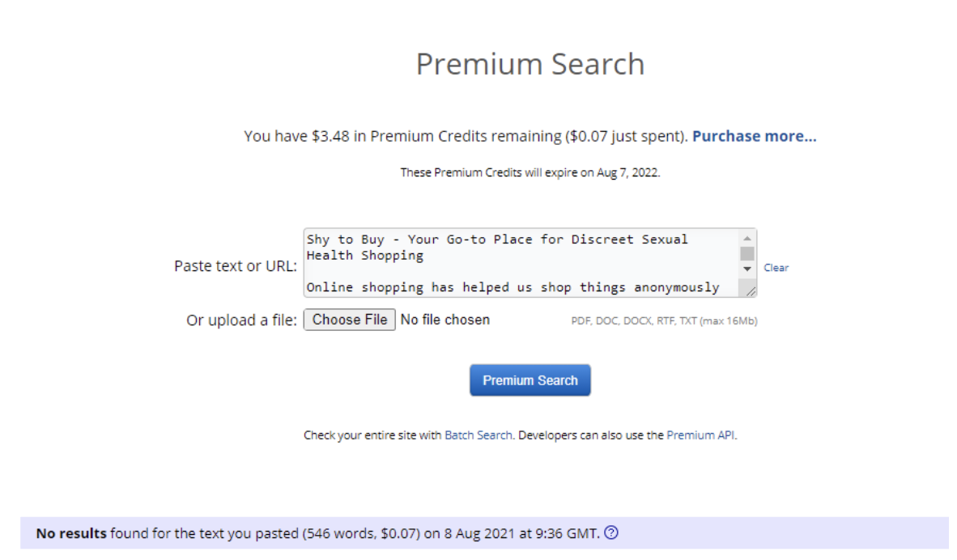Click the textarea resize handle corner
This screenshot has width=957, height=560.
(750, 291)
